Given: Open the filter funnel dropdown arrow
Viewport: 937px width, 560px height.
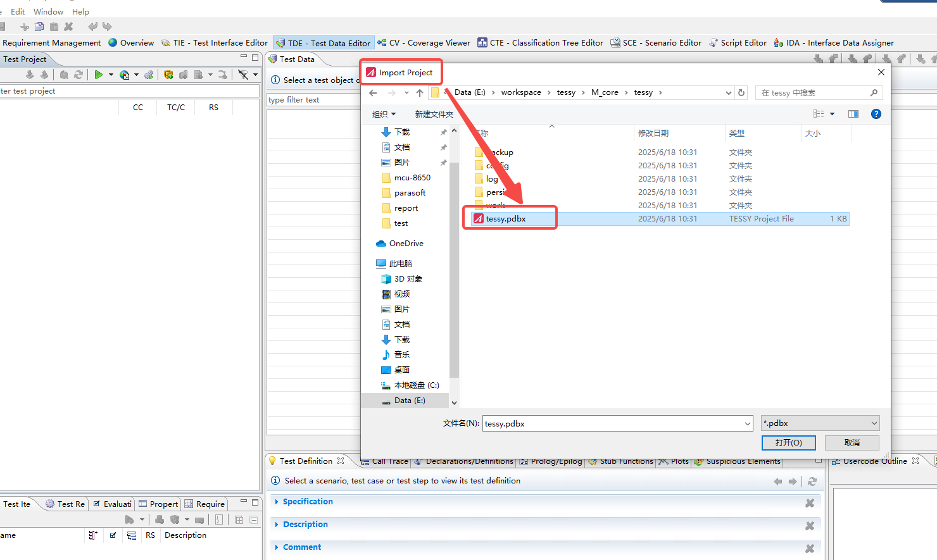Looking at the screenshot, I should pos(255,75).
